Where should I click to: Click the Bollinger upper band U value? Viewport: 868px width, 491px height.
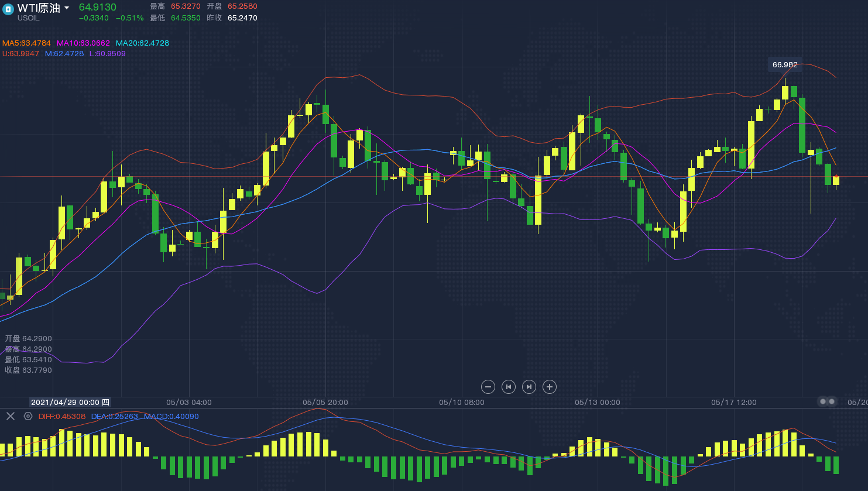pos(21,54)
